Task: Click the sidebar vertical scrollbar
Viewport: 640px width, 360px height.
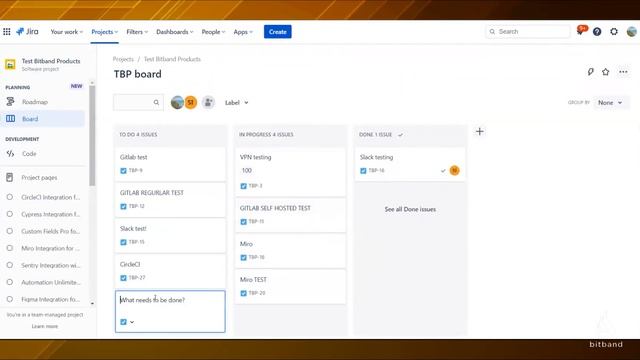Action: coord(92,136)
